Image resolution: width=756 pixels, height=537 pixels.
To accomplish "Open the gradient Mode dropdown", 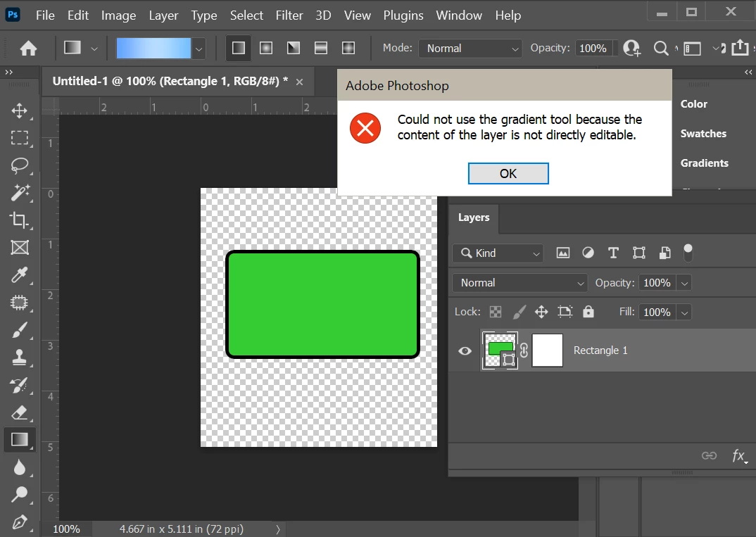I will [471, 48].
